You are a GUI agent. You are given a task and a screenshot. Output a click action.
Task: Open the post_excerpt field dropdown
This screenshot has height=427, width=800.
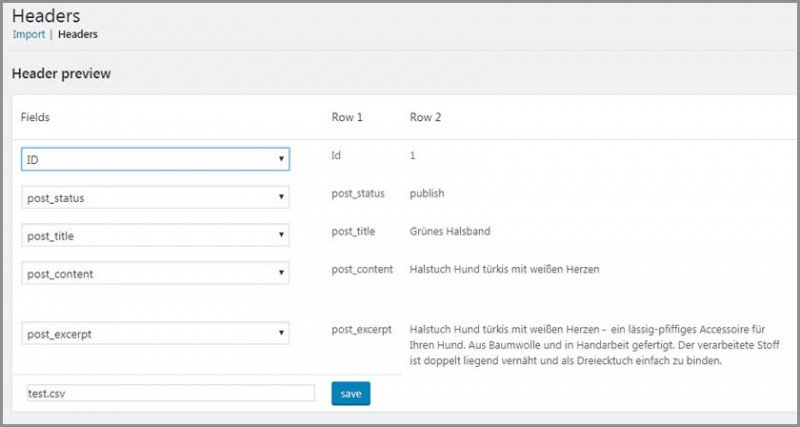point(155,333)
